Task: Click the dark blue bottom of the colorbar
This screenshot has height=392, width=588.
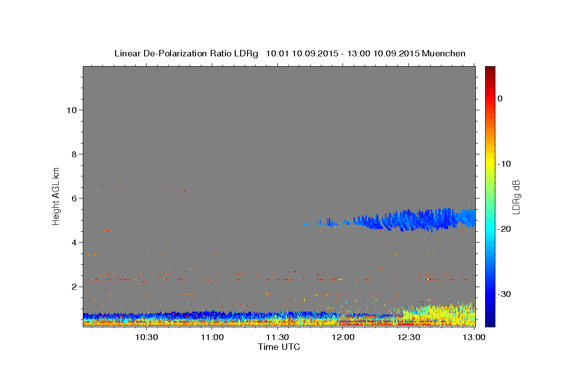Action: [x=490, y=321]
